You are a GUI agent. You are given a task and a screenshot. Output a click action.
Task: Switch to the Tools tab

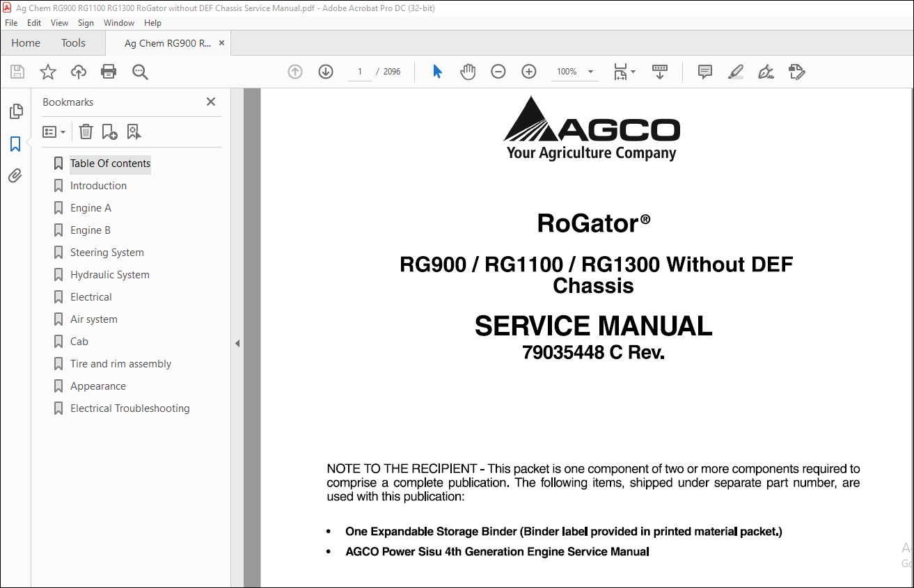tap(73, 43)
